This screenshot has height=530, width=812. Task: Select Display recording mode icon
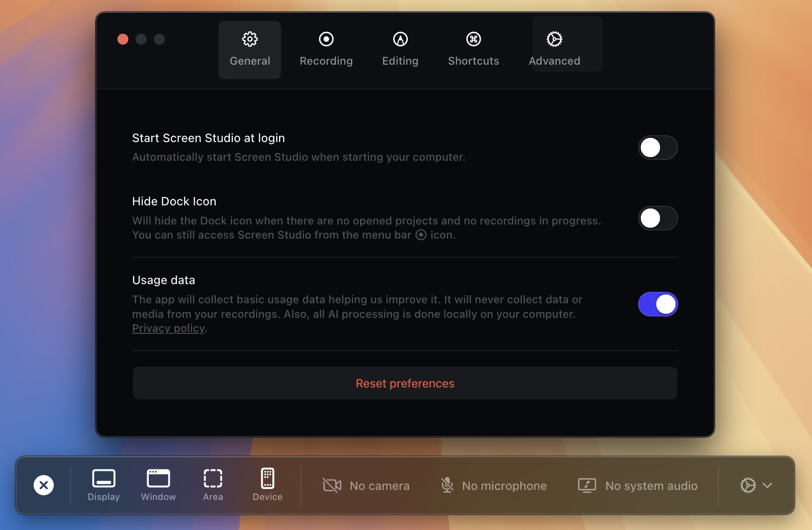(104, 479)
